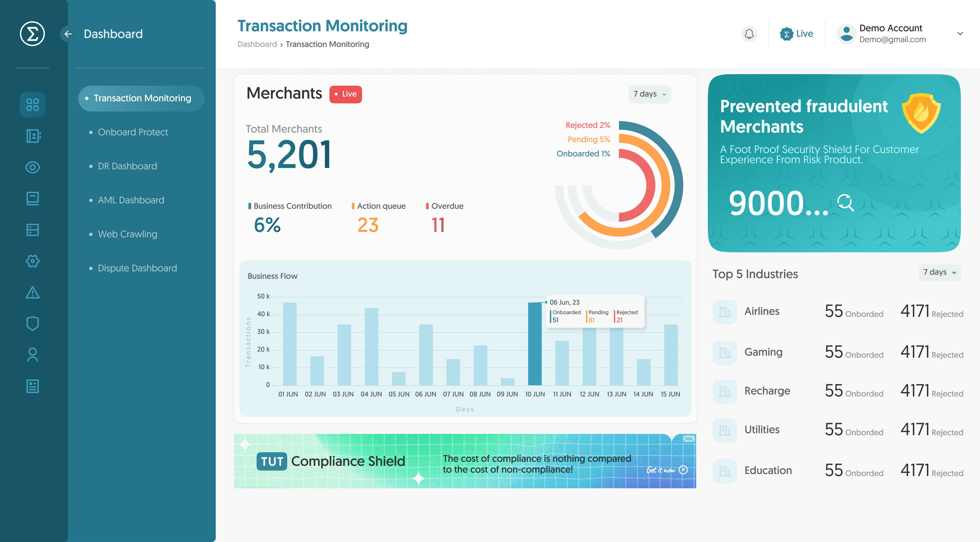Toggle the Live status indicator in header
The height and width of the screenshot is (542, 980).
pyautogui.click(x=797, y=33)
